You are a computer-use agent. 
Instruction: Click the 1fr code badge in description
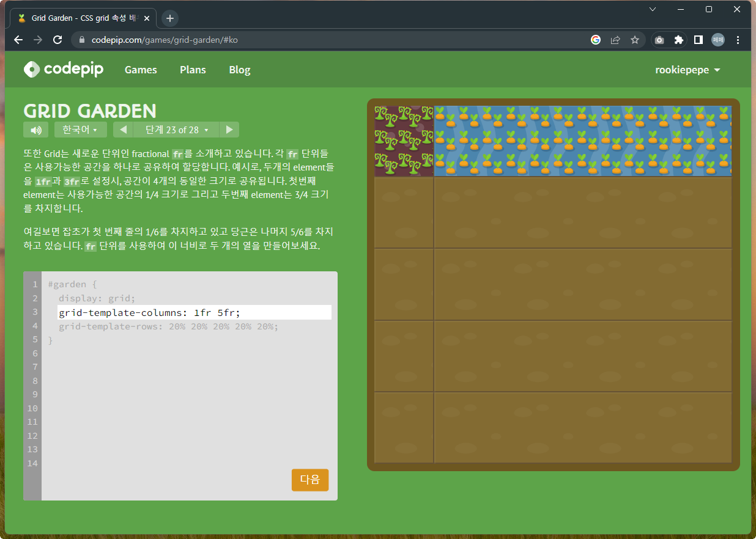coord(43,182)
